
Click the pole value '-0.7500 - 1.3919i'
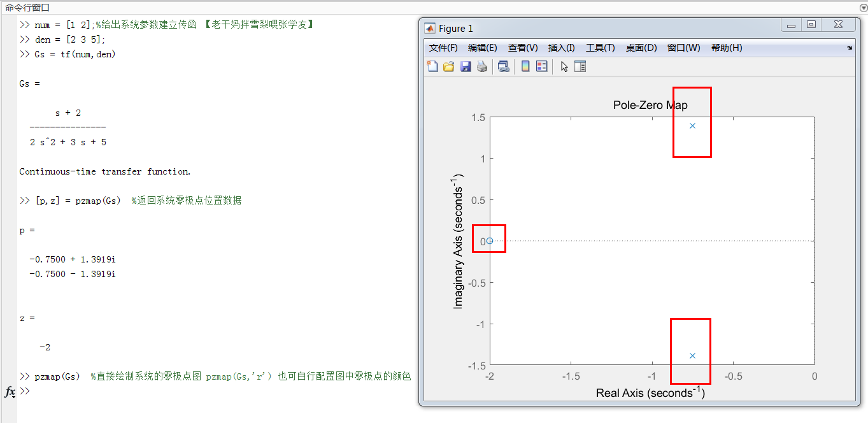(73, 274)
